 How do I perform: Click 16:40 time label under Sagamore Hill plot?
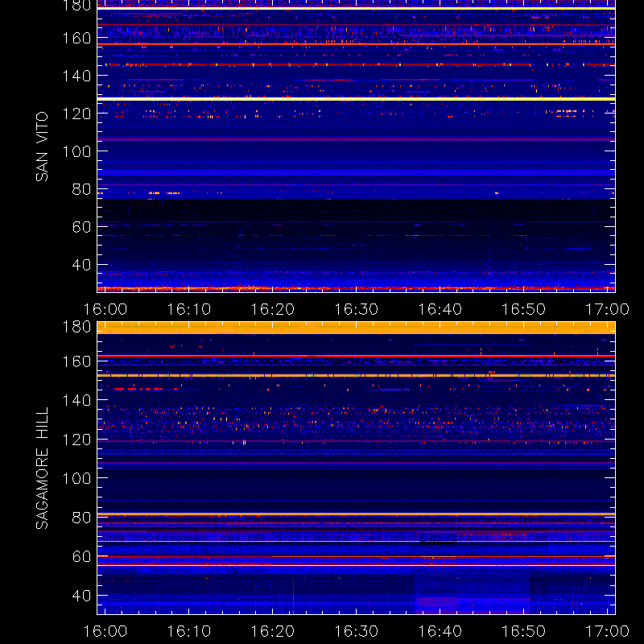click(440, 631)
